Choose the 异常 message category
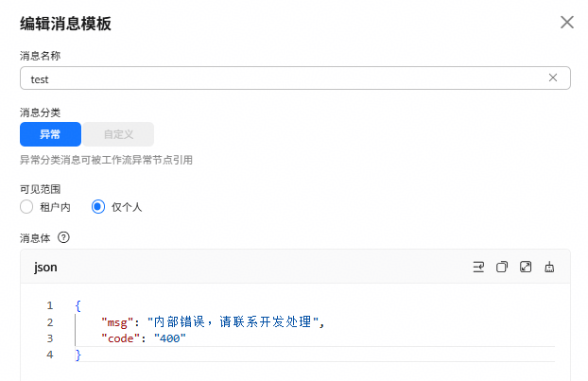This screenshot has width=588, height=381. (x=50, y=134)
